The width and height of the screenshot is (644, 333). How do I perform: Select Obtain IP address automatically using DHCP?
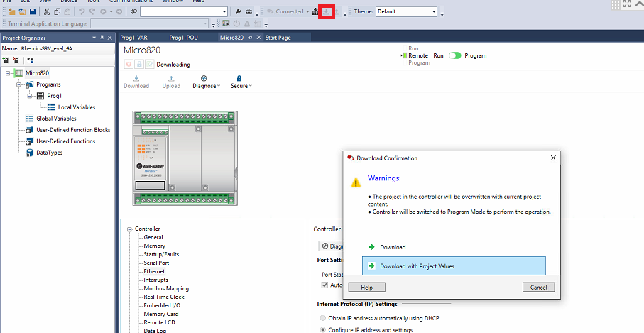click(324, 317)
